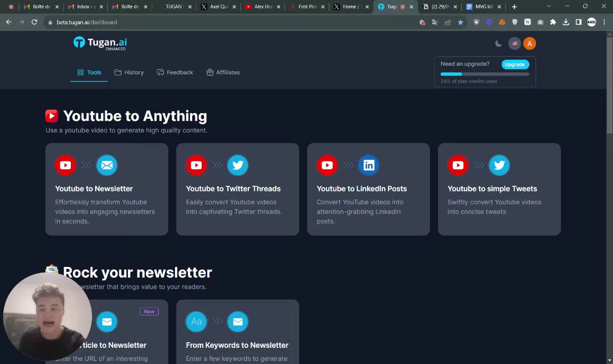The image size is (613, 364).
Task: Click Twitter icon in Youtube to Twitter Threads card
Action: pos(238,165)
